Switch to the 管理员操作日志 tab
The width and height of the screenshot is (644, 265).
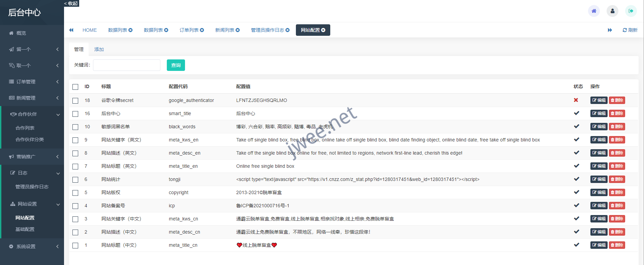pyautogui.click(x=268, y=30)
